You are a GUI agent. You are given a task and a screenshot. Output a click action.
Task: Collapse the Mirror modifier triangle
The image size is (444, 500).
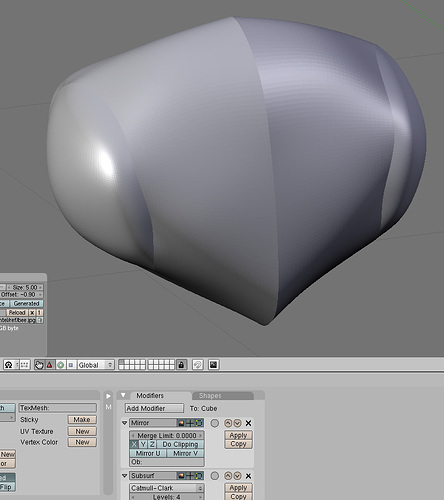click(125, 423)
